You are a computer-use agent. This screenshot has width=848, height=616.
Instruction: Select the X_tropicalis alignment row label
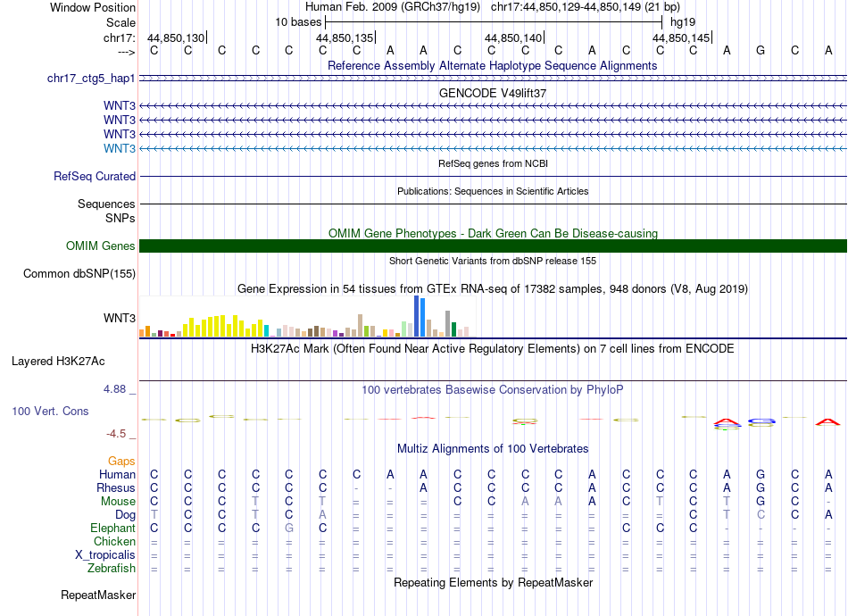click(105, 555)
